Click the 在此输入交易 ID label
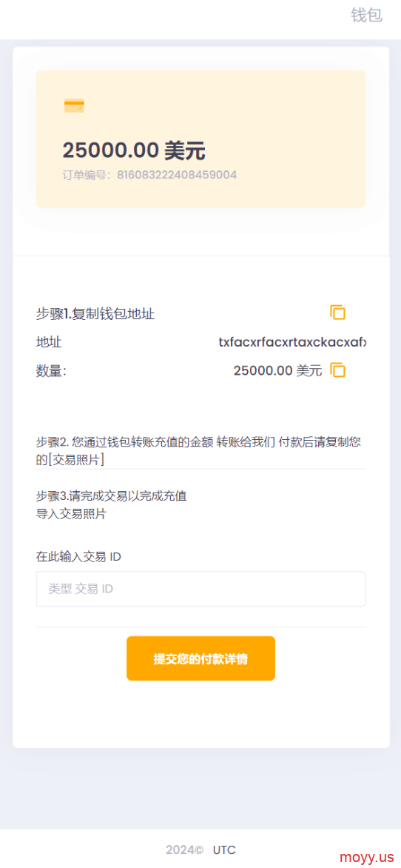This screenshot has width=401, height=868. click(x=78, y=557)
